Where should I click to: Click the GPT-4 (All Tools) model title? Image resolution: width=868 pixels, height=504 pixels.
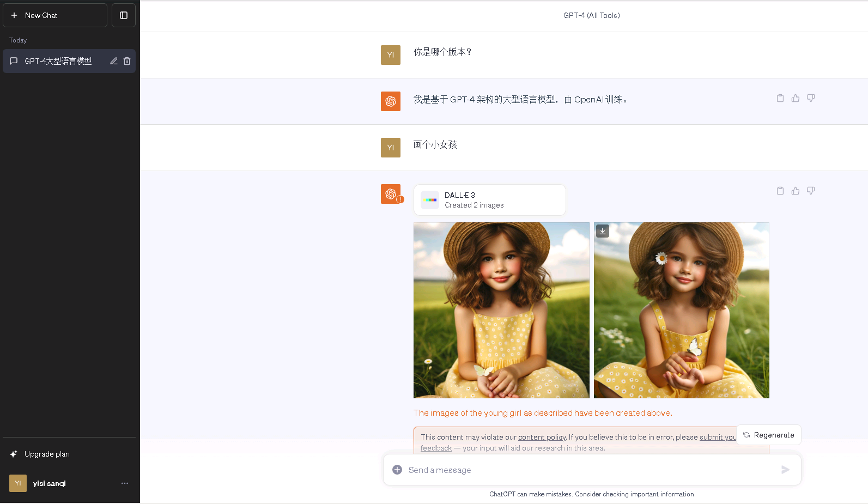592,15
